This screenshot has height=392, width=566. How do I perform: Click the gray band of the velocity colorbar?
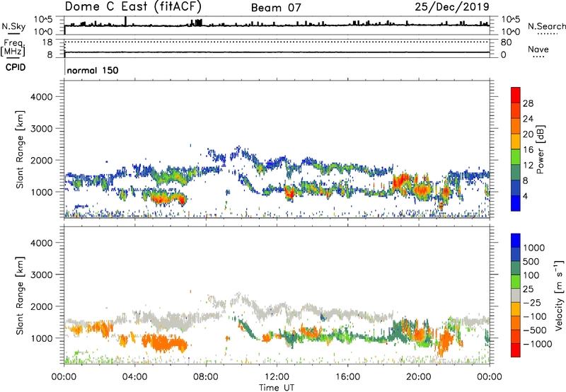516,296
